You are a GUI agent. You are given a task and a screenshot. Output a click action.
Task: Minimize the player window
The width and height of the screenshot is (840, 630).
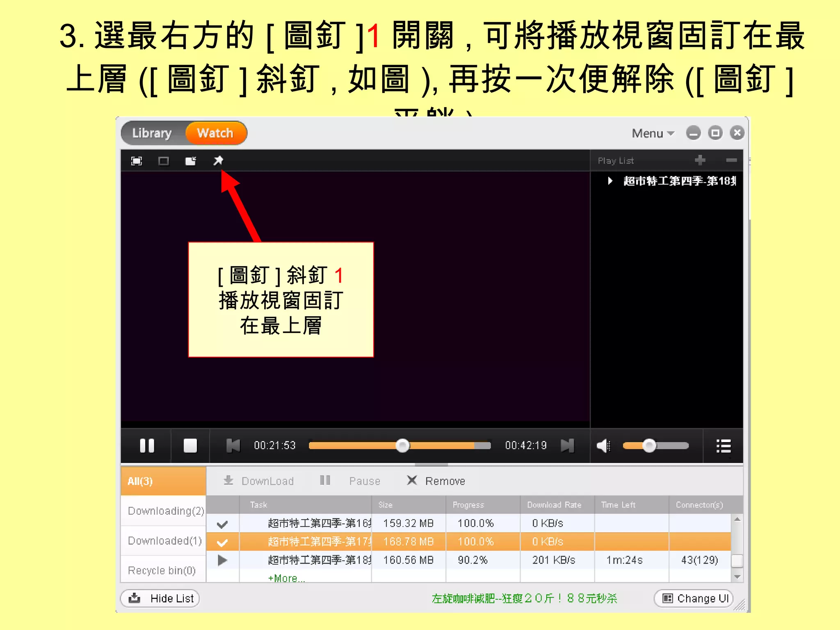pyautogui.click(x=694, y=133)
